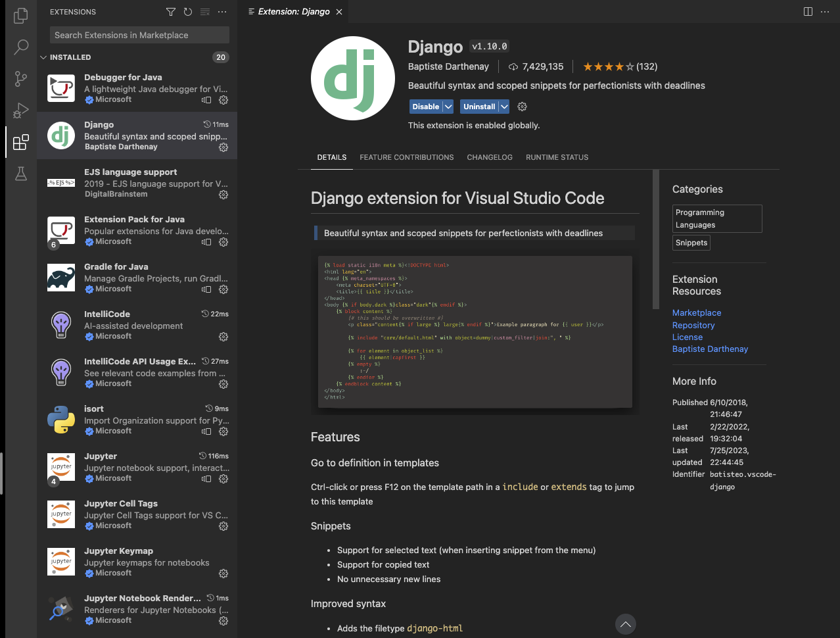The height and width of the screenshot is (638, 840).
Task: Select Jupyter Keymap extension
Action: pyautogui.click(x=137, y=562)
